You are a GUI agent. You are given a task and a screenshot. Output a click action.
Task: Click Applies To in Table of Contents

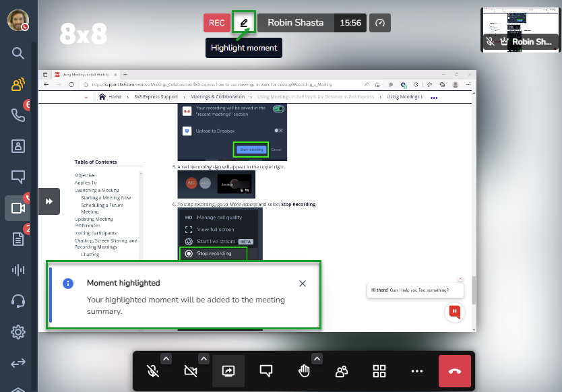click(86, 183)
